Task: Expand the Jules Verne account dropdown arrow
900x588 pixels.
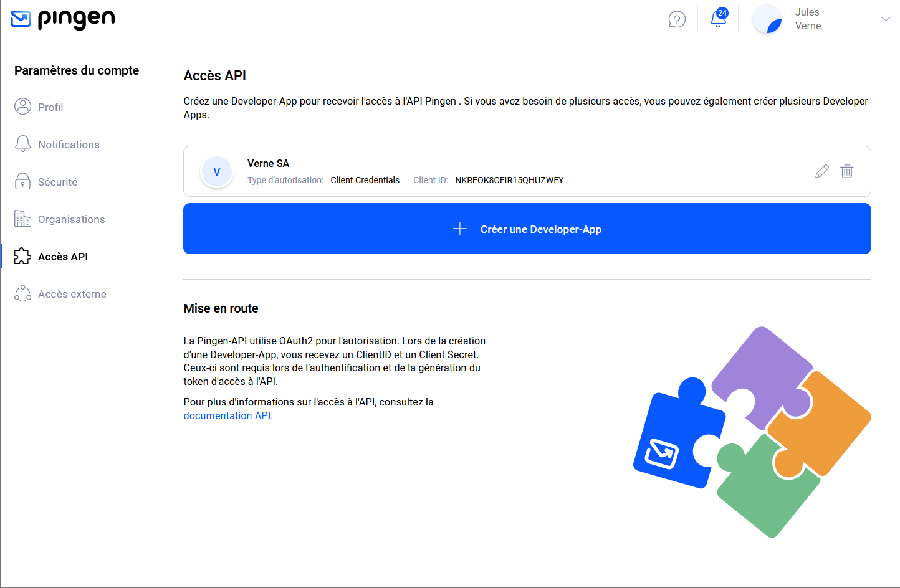Action: pos(885,19)
